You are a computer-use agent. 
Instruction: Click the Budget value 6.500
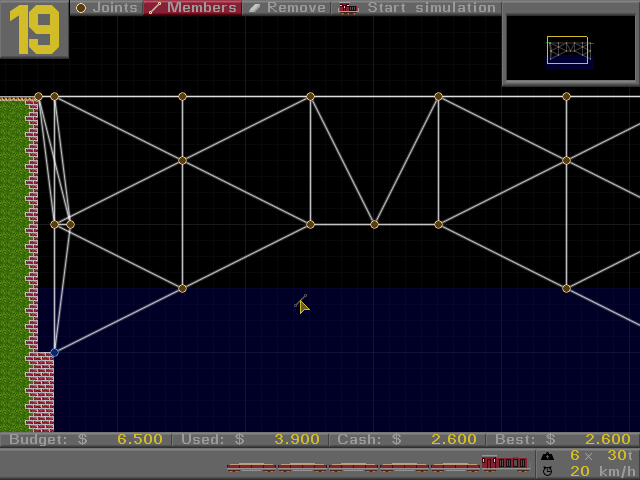tap(140, 439)
